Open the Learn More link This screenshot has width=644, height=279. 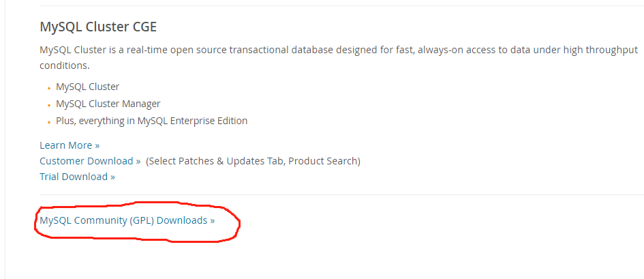point(69,145)
